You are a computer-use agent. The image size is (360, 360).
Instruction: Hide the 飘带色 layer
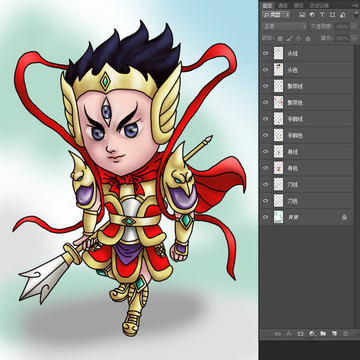[x=265, y=103]
